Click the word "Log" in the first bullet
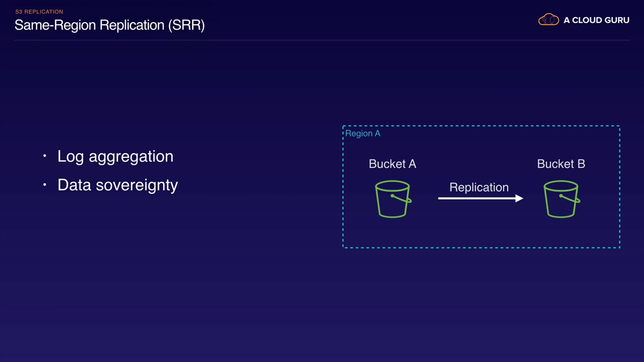This screenshot has height=362, width=644. pyautogui.click(x=70, y=157)
